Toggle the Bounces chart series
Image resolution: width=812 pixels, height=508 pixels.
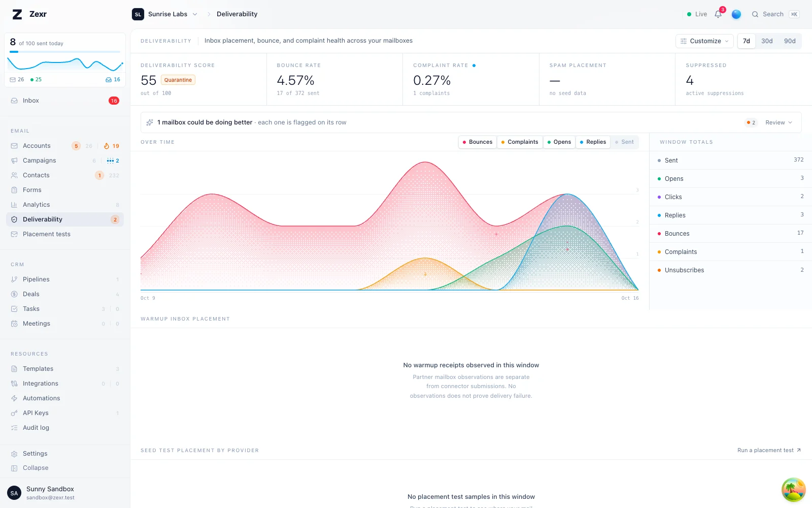pyautogui.click(x=478, y=142)
